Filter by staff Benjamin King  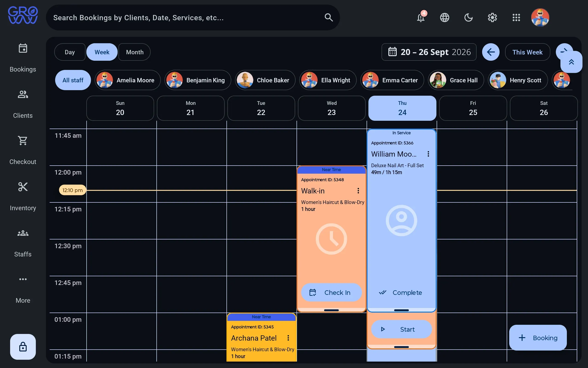pyautogui.click(x=198, y=80)
